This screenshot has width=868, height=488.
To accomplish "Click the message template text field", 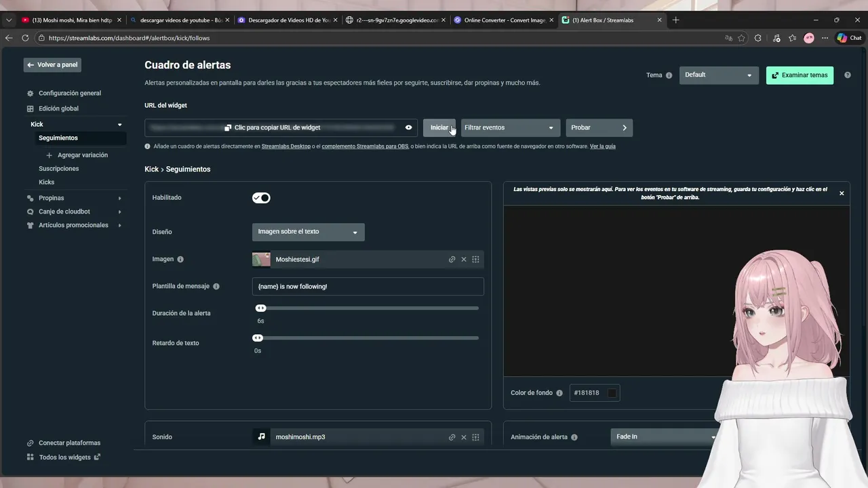I will coord(368,287).
